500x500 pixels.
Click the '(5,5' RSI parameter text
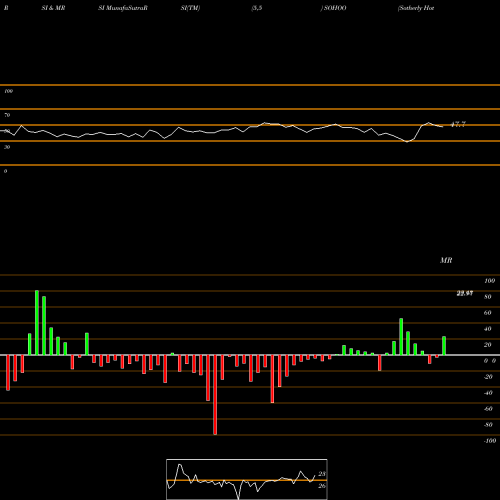point(257,8)
